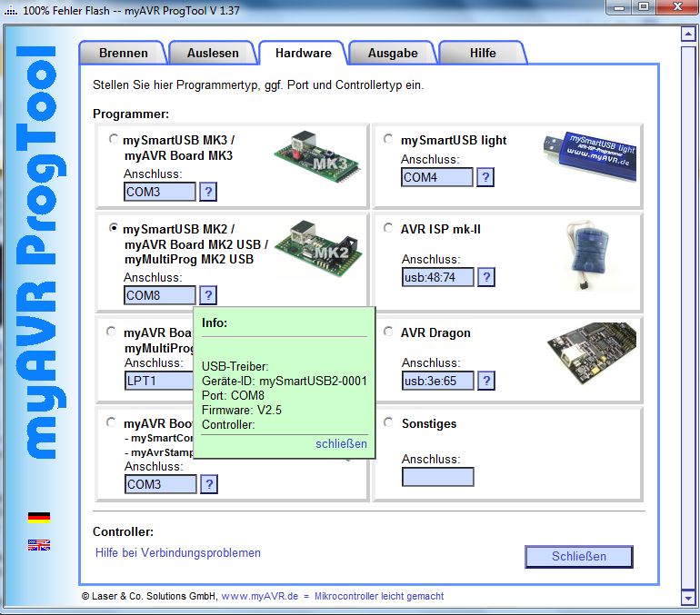
Task: Click the USB-Treiber: info line
Action: coord(235,367)
